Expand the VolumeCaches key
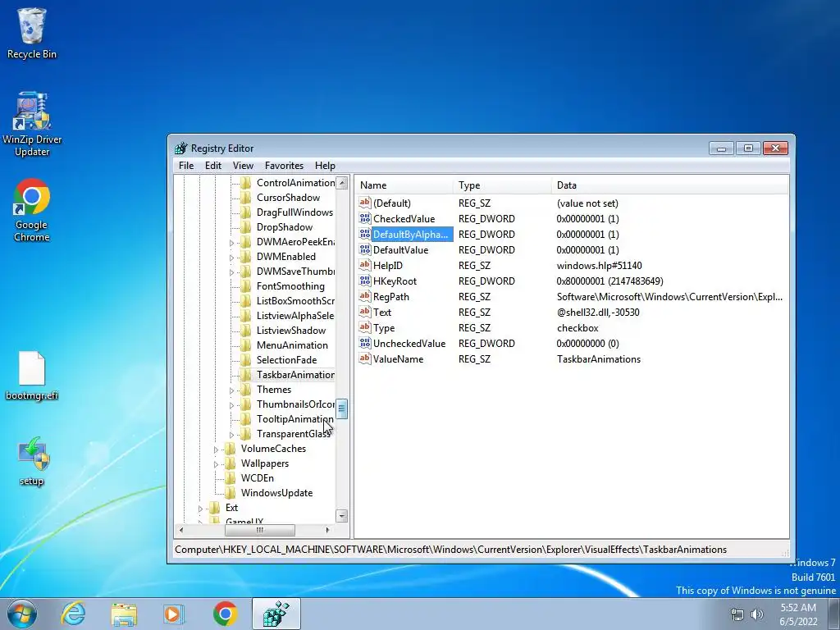Screen dimensions: 840x630 [217, 450]
